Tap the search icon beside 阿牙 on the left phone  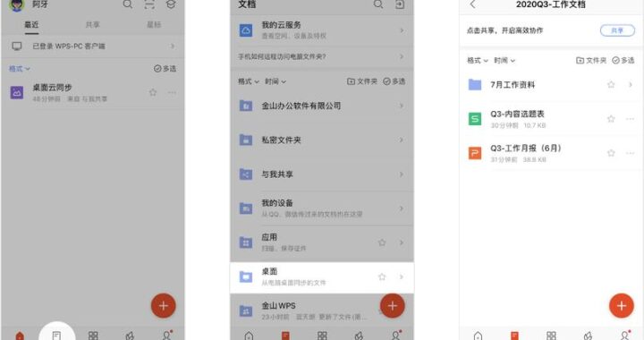(x=128, y=4)
